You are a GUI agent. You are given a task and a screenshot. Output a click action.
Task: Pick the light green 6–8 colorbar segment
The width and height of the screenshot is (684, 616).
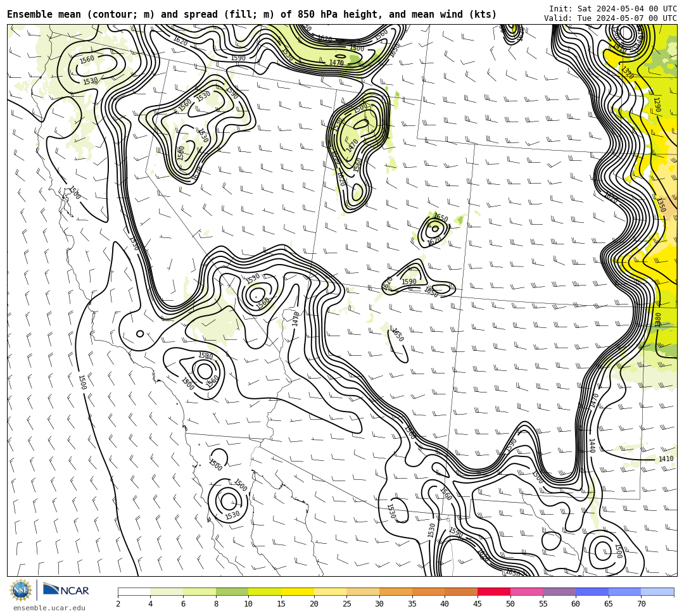pos(199,591)
